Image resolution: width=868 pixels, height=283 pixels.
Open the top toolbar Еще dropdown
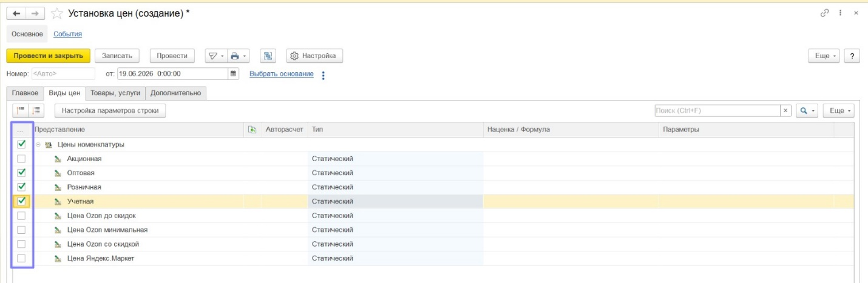[825, 56]
